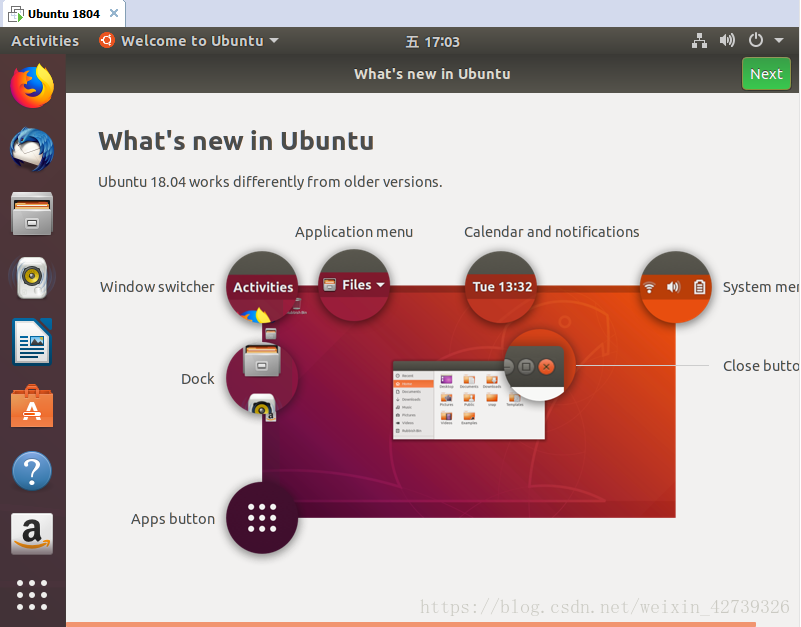Show Applications grid at dock bottom

32,595
